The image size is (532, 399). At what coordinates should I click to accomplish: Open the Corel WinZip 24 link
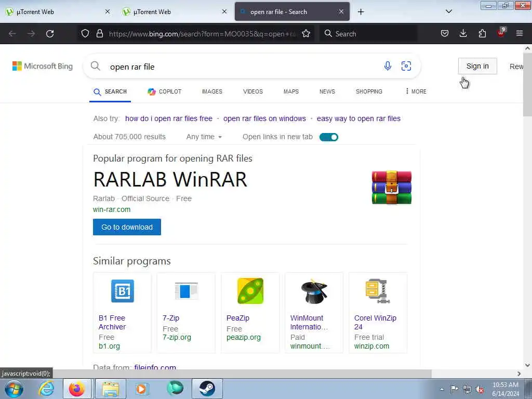[375, 322]
